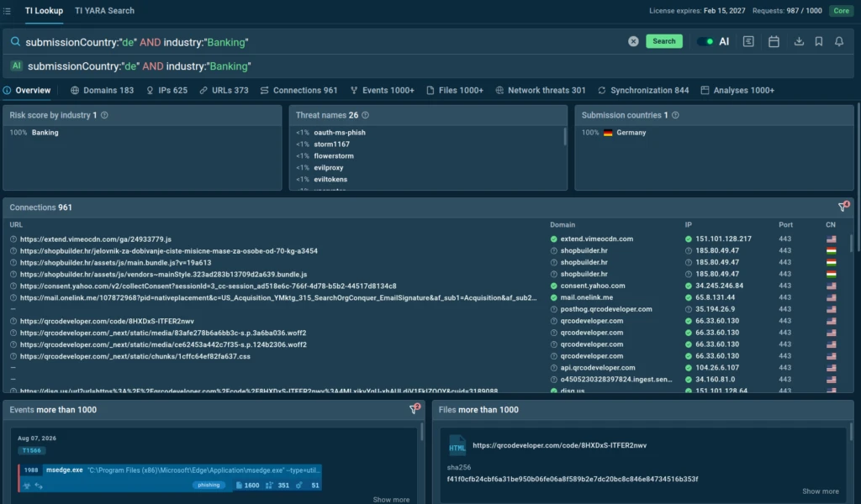The image size is (861, 504).
Task: Open the Network threats 301 tab
Action: [x=541, y=91]
